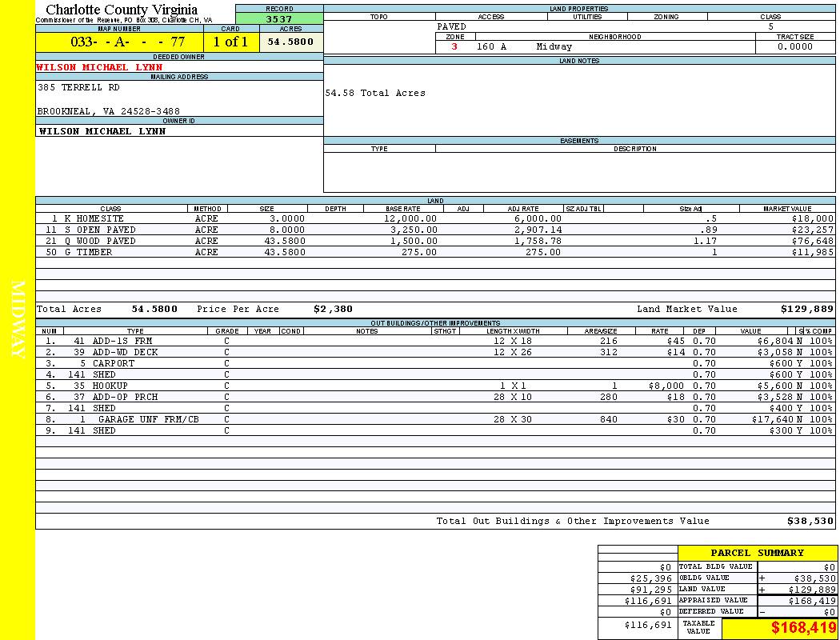This screenshot has height=640, width=840.
Task: Select the Midway neighborhood value
Action: click(x=554, y=47)
